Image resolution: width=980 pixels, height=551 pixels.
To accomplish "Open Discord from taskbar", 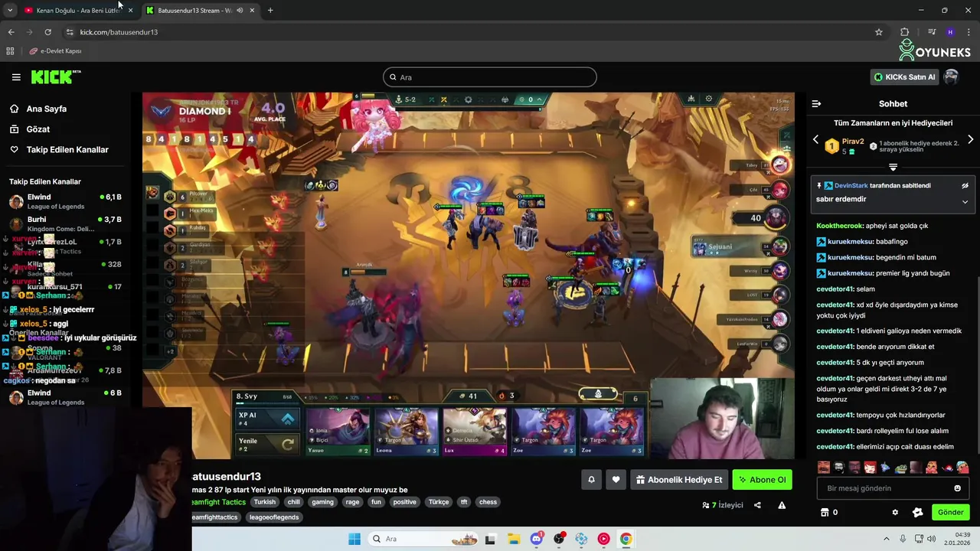I will tap(537, 539).
